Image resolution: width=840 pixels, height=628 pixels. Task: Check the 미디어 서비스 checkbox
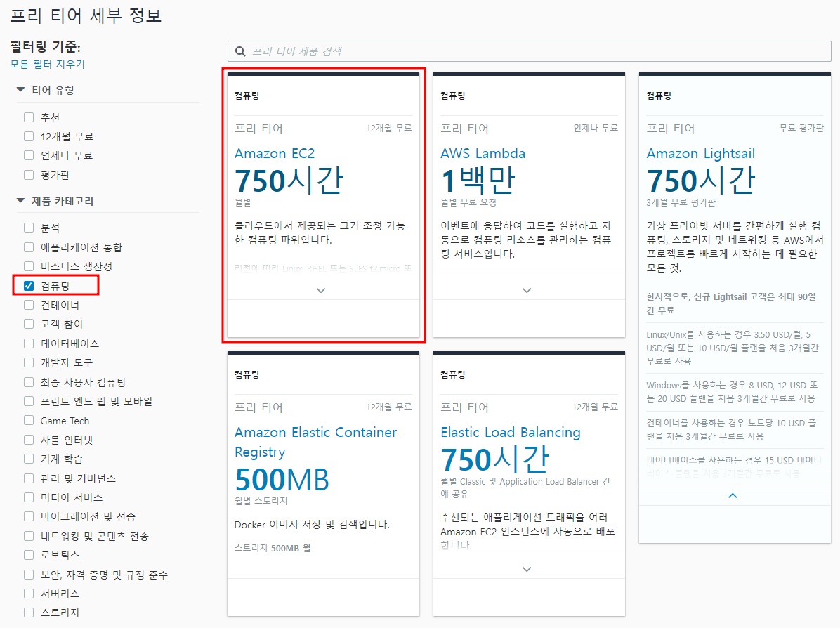pyautogui.click(x=29, y=497)
